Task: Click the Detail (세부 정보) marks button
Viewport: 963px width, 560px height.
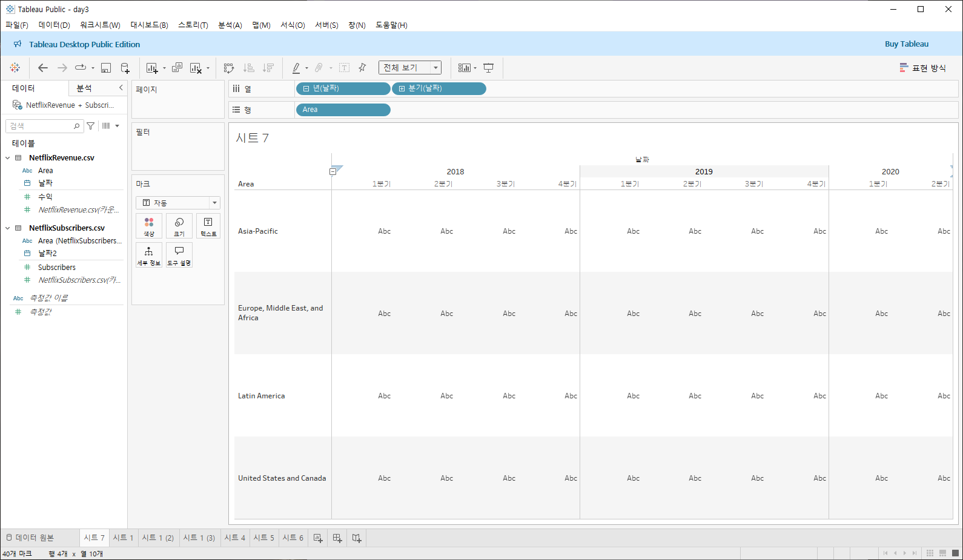Action: (x=149, y=255)
